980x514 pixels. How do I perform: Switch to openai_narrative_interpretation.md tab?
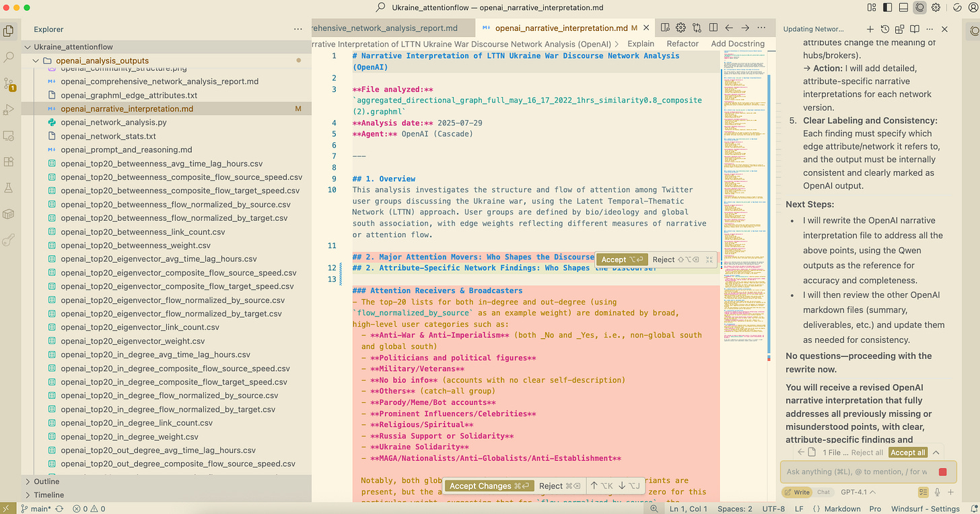(x=561, y=28)
